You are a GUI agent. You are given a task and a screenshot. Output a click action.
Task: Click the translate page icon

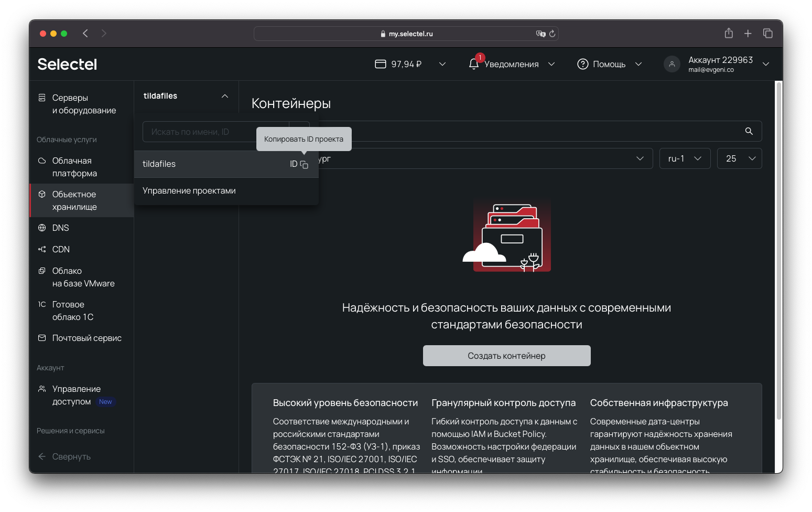540,34
